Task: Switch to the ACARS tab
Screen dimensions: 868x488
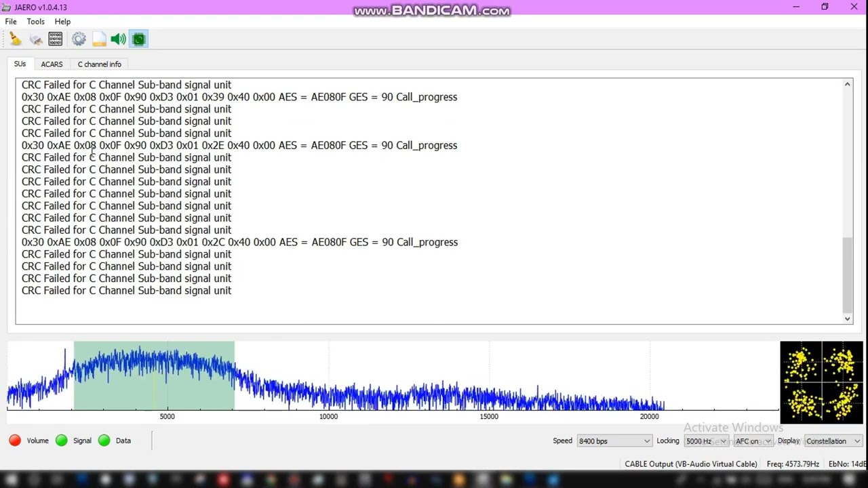Action: [x=52, y=64]
